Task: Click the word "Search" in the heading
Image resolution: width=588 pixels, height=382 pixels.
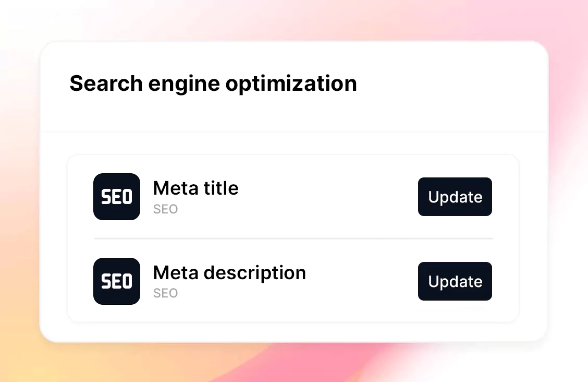Action: pyautogui.click(x=106, y=83)
